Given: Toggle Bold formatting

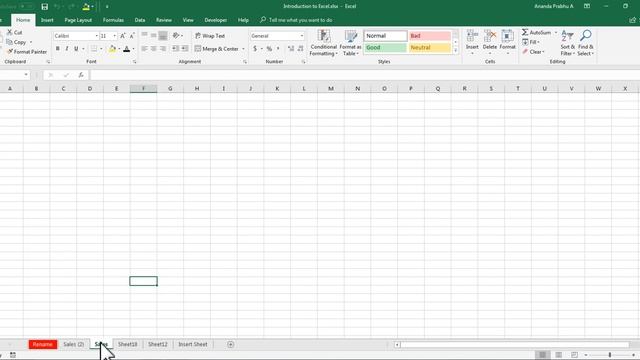Looking at the screenshot, I should click(58, 49).
